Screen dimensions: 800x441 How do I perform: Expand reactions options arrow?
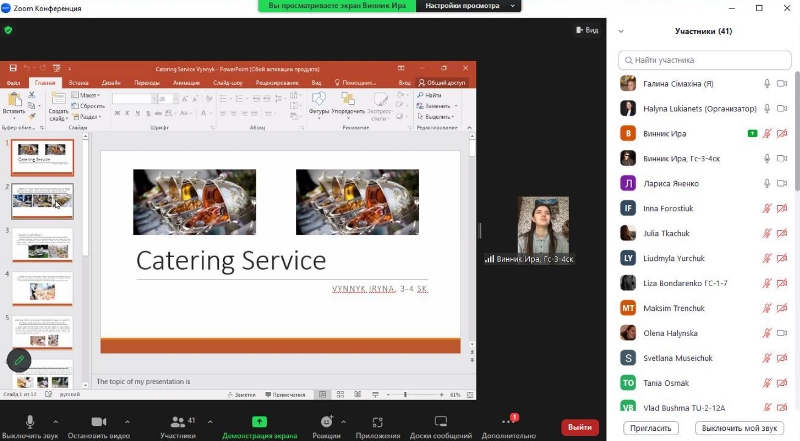343,422
